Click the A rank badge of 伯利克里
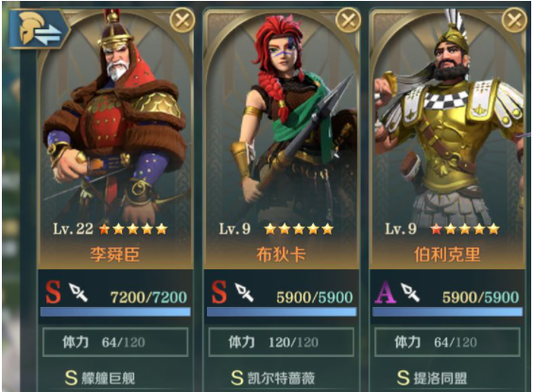Image resolution: width=534 pixels, height=392 pixels. click(x=386, y=292)
